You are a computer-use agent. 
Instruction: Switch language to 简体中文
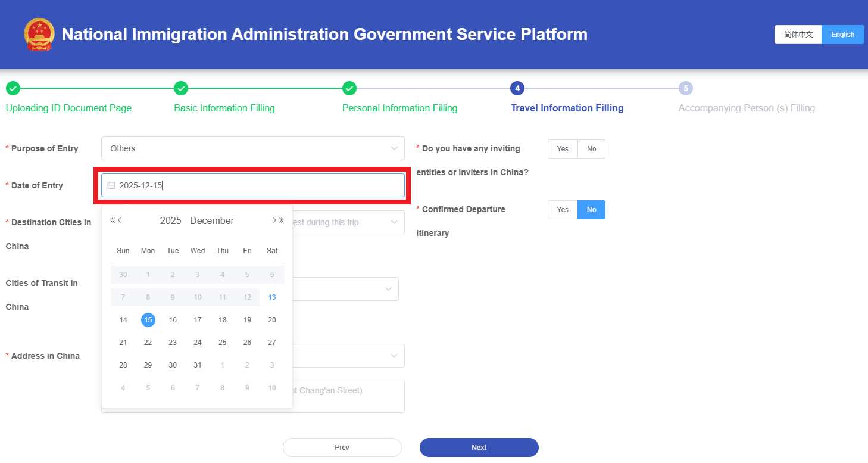(798, 35)
